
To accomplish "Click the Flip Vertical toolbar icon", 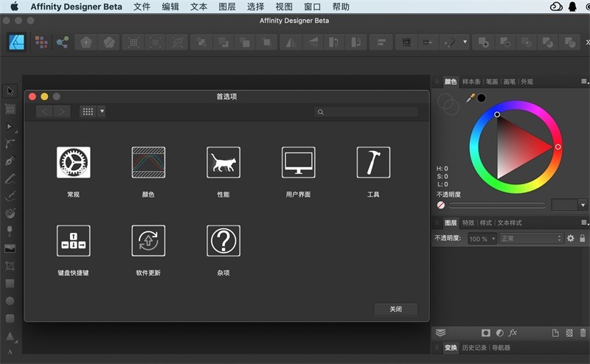I will click(x=313, y=42).
